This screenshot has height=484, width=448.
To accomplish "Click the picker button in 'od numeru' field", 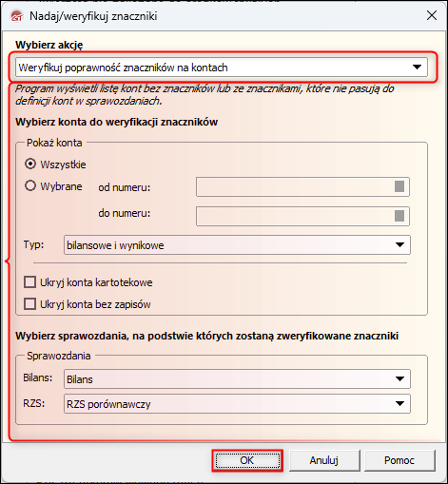I will tap(399, 186).
